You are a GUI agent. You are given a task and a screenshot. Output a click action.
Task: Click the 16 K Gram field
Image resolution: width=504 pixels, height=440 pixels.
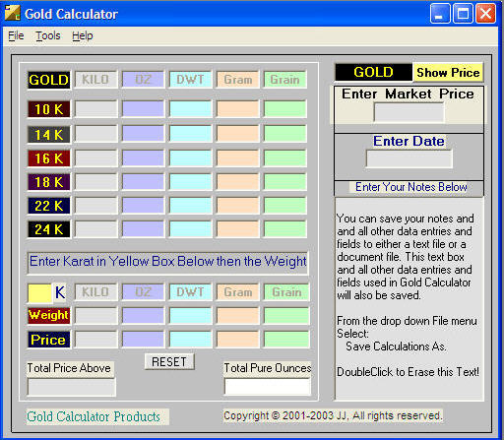click(237, 158)
